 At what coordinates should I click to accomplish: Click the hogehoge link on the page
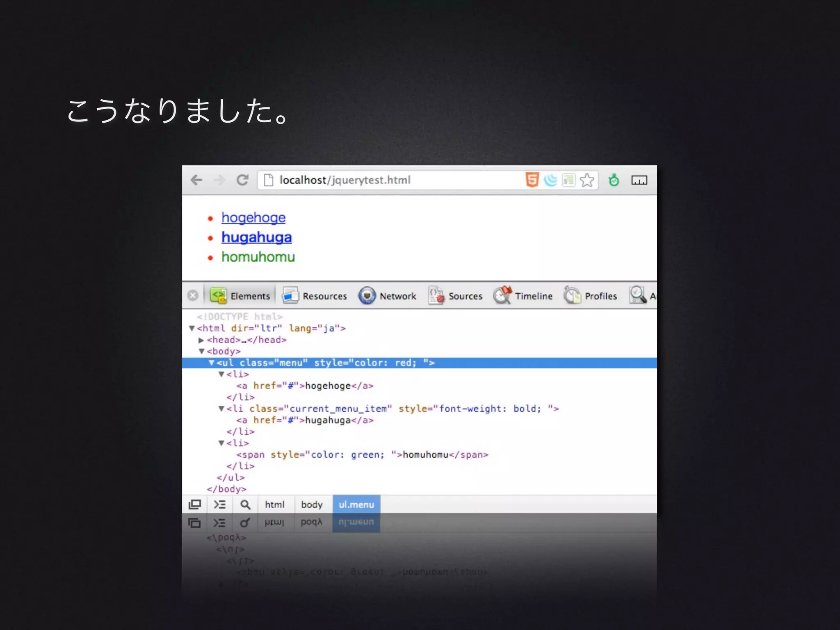pos(253,218)
